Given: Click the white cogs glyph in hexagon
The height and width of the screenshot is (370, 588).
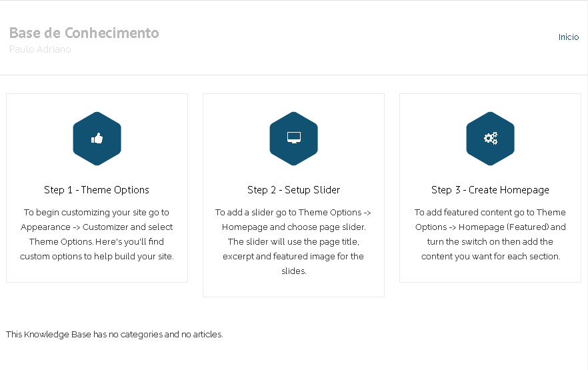Looking at the screenshot, I should [x=491, y=138].
